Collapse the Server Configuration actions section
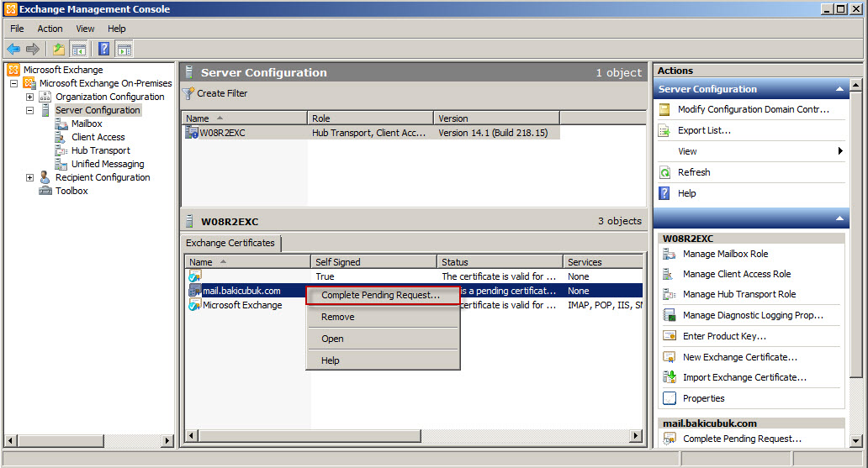868x468 pixels. (x=839, y=89)
